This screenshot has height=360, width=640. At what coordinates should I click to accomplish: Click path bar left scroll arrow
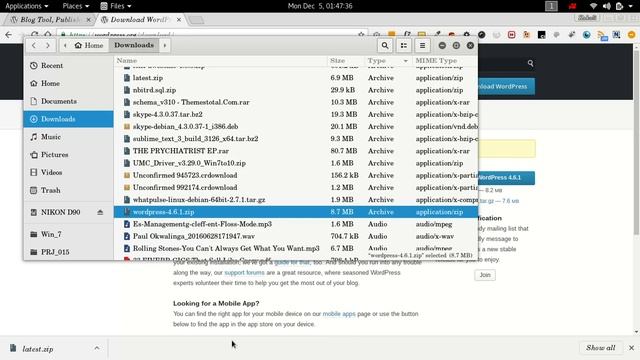coord(65,45)
